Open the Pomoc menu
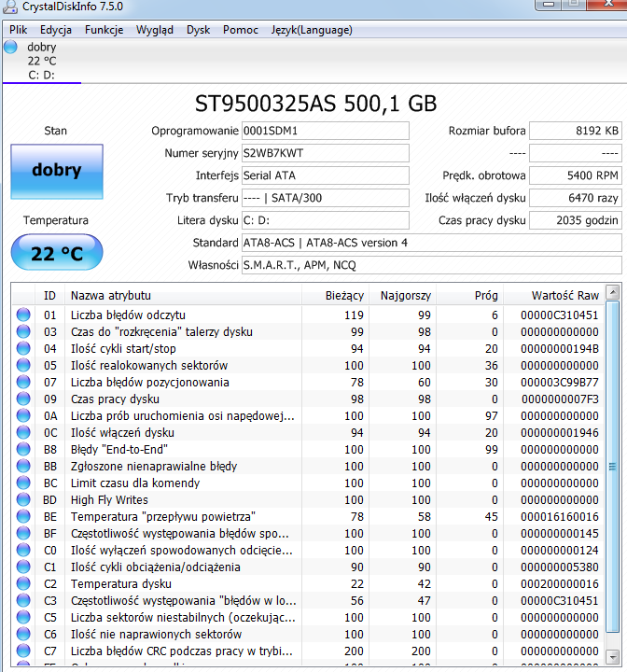This screenshot has height=672, width=627. pyautogui.click(x=241, y=30)
